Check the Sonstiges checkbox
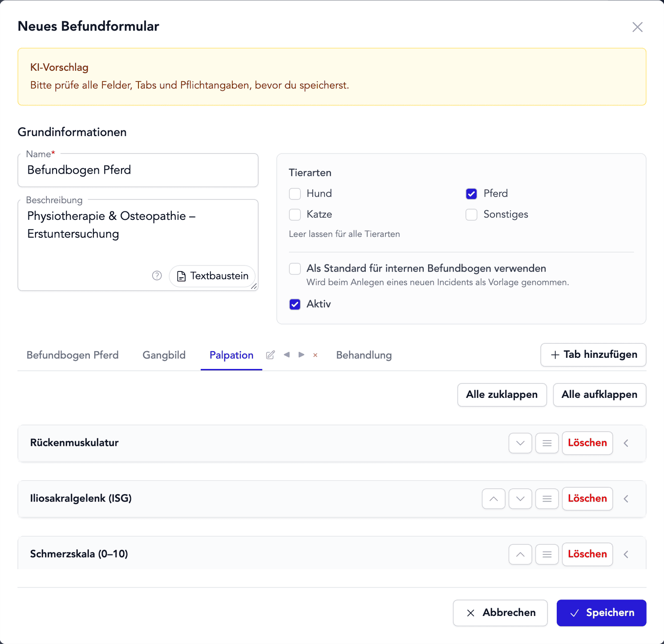Viewport: 664px width, 644px height. pos(471,215)
